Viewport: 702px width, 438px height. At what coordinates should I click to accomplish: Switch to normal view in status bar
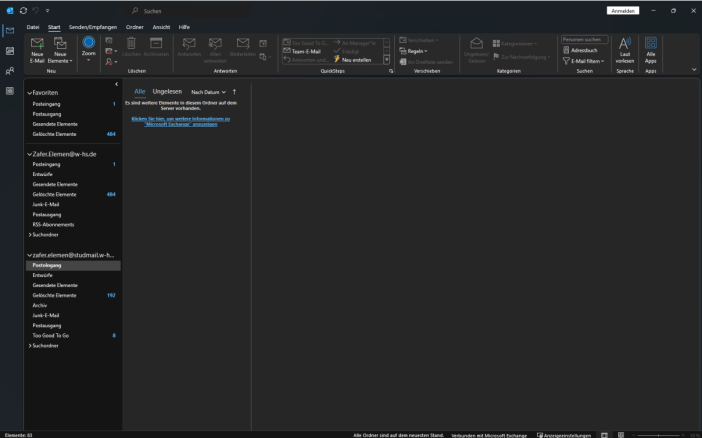[606, 435]
